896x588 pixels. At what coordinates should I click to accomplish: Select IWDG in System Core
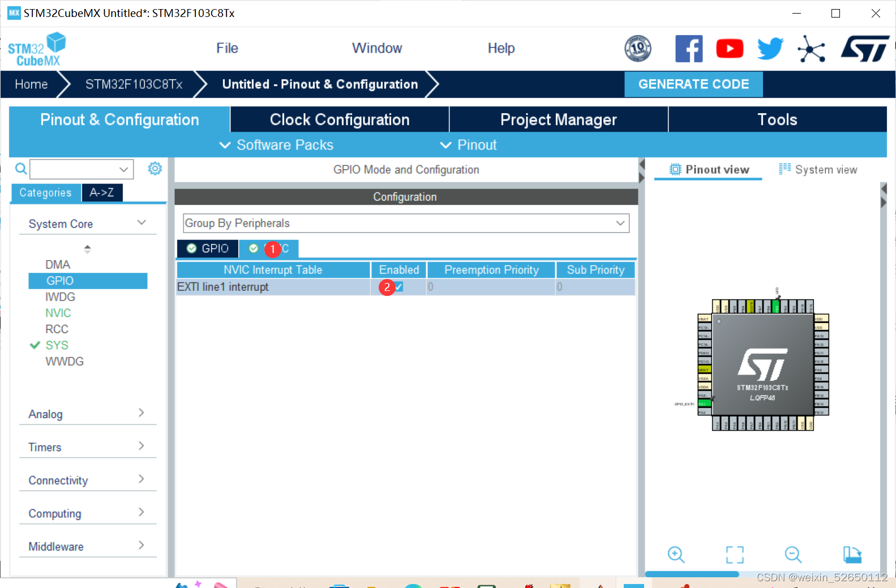point(60,297)
